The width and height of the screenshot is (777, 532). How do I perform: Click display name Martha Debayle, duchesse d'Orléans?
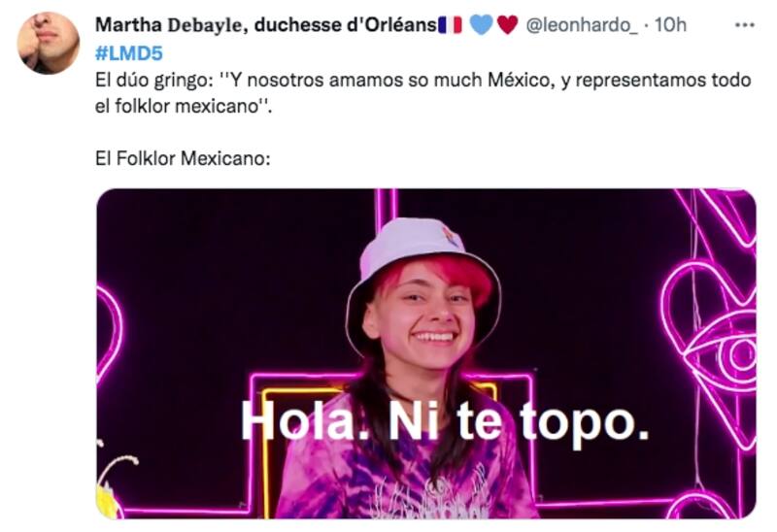pos(265,25)
